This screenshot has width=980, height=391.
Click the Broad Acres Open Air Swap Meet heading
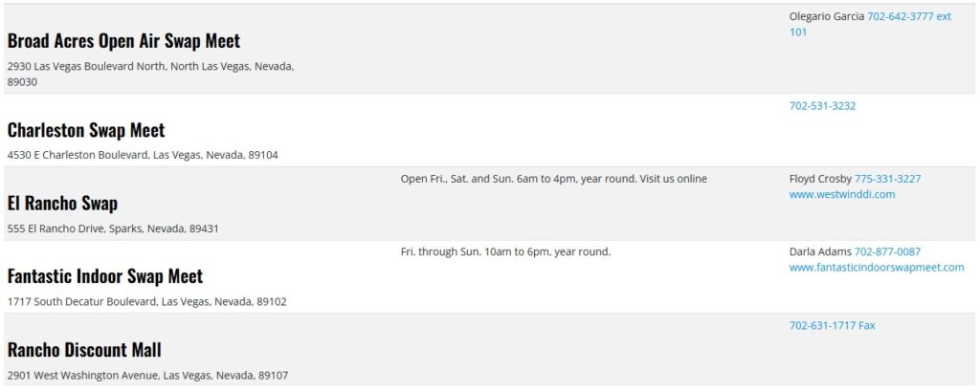pyautogui.click(x=123, y=41)
